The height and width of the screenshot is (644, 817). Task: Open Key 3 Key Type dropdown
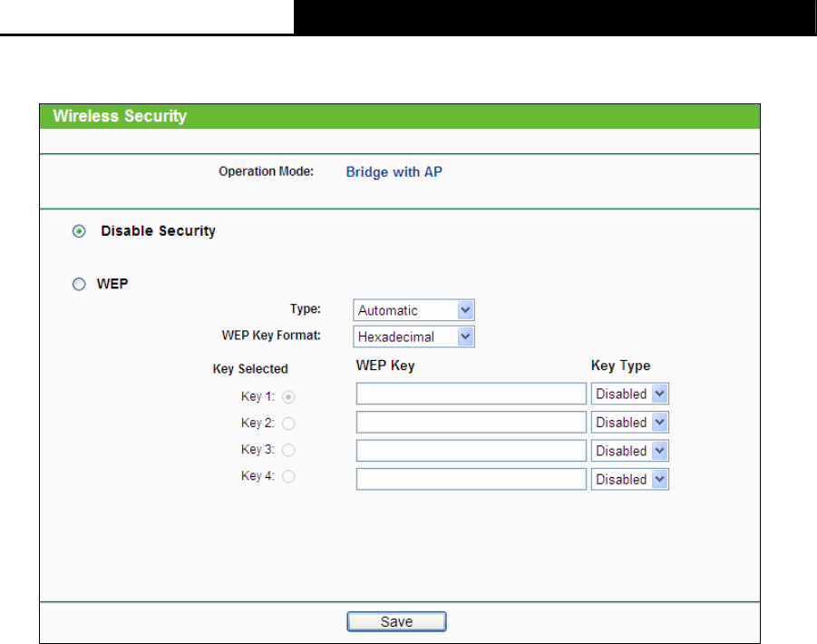point(630,451)
